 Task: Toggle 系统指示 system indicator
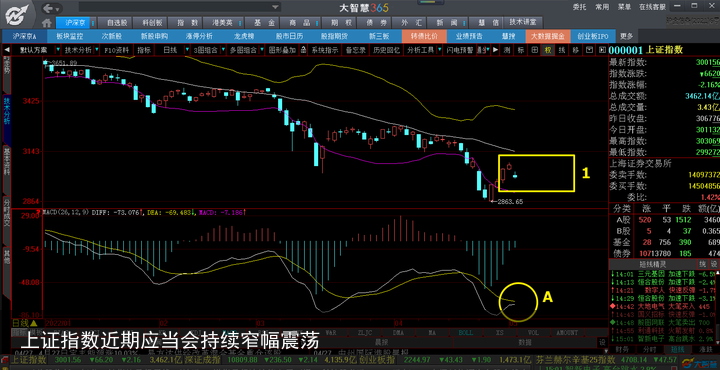pos(325,50)
